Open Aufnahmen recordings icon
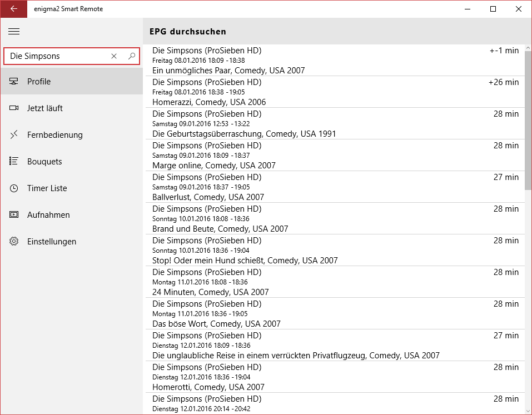 (13, 214)
